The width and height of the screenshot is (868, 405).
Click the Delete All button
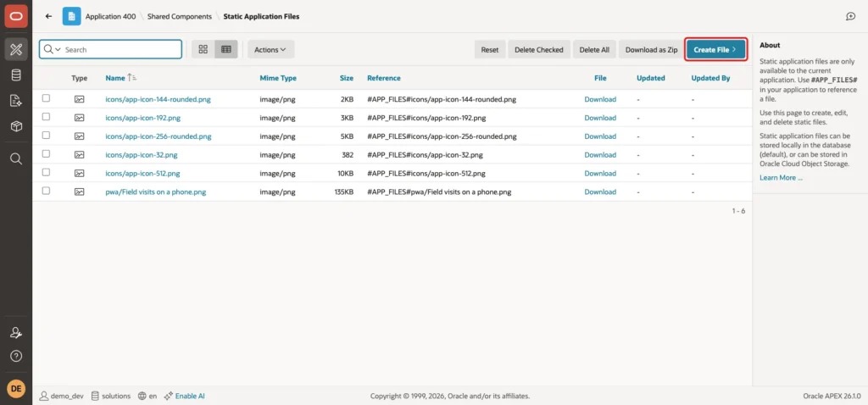594,49
